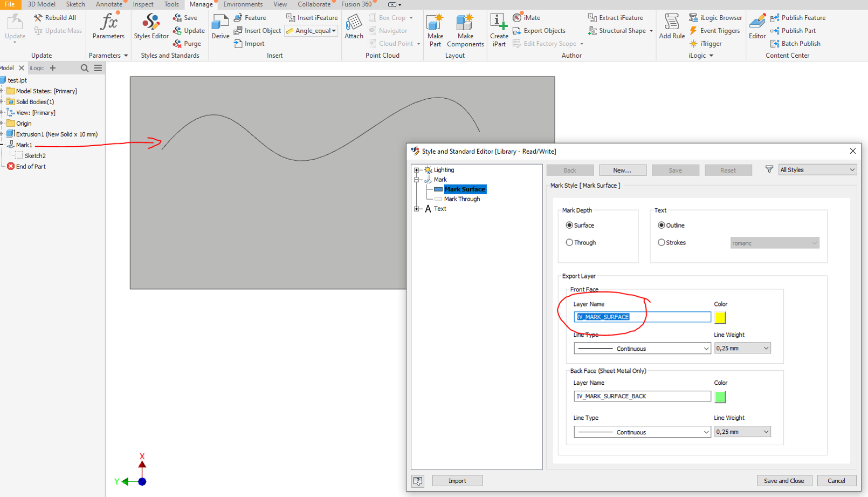Screen dimensions: 868x497
Task: Switch to the Annotate ribbon tab
Action: [x=109, y=4]
